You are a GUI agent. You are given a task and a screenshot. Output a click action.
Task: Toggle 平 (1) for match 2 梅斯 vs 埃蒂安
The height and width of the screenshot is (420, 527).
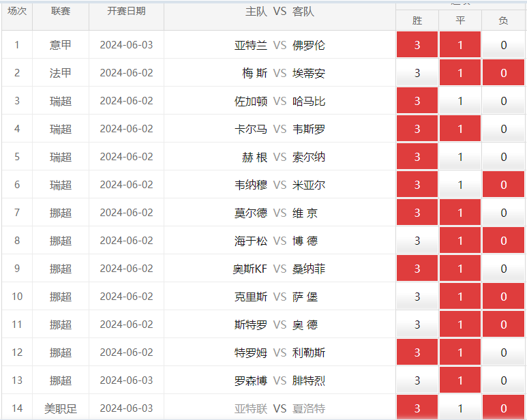pyautogui.click(x=460, y=72)
